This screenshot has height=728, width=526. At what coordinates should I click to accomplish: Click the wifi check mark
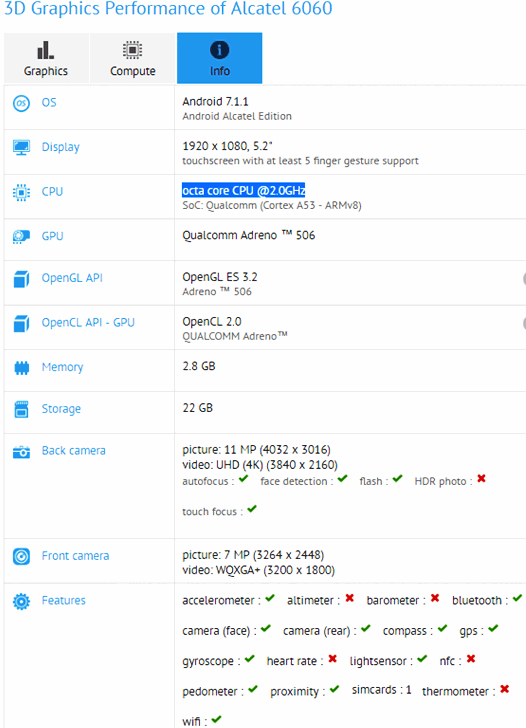216,720
